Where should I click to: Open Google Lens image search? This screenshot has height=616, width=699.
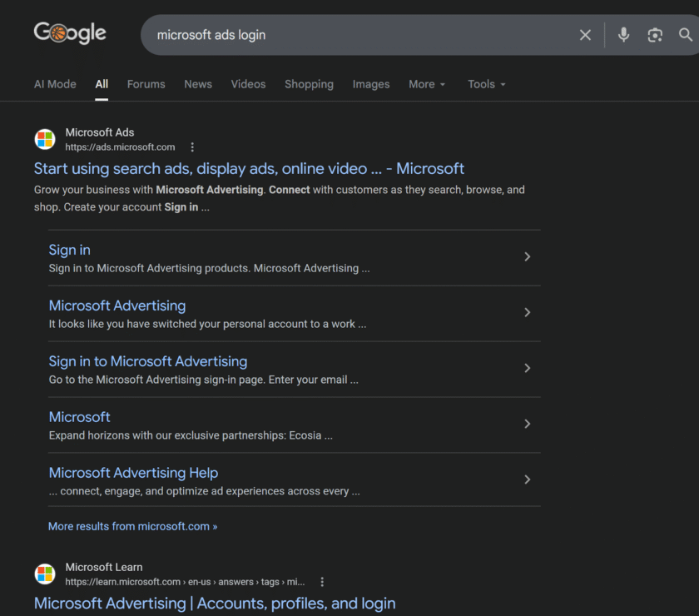pos(655,35)
